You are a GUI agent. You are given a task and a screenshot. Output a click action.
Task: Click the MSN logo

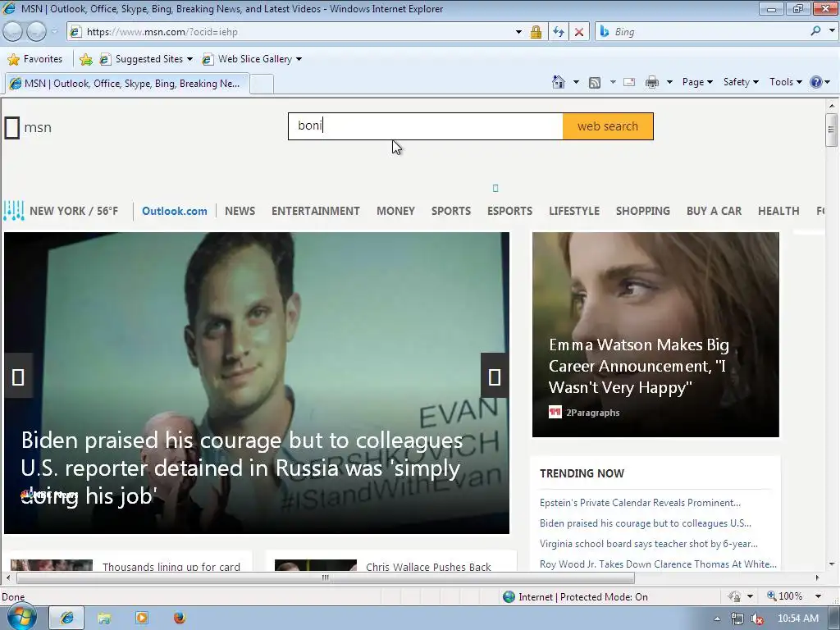[29, 127]
